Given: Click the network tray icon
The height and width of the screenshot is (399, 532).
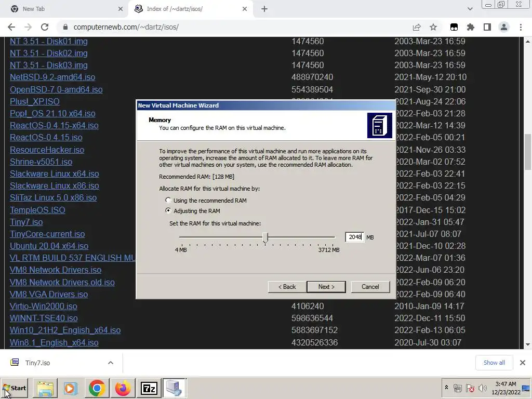Looking at the screenshot, I should 458,388.
